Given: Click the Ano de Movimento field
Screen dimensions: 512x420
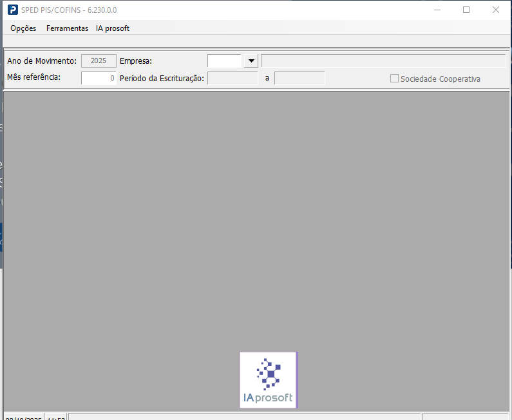Looking at the screenshot, I should (99, 61).
